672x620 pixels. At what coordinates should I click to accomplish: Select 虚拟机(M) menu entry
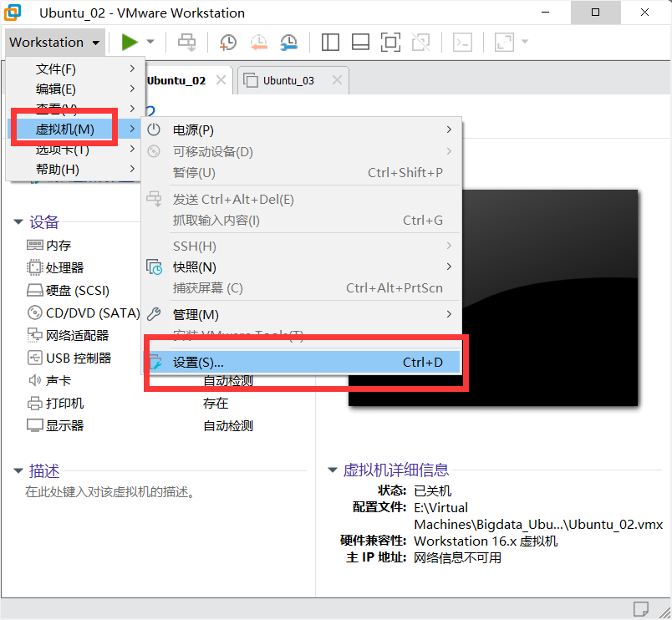point(74,129)
